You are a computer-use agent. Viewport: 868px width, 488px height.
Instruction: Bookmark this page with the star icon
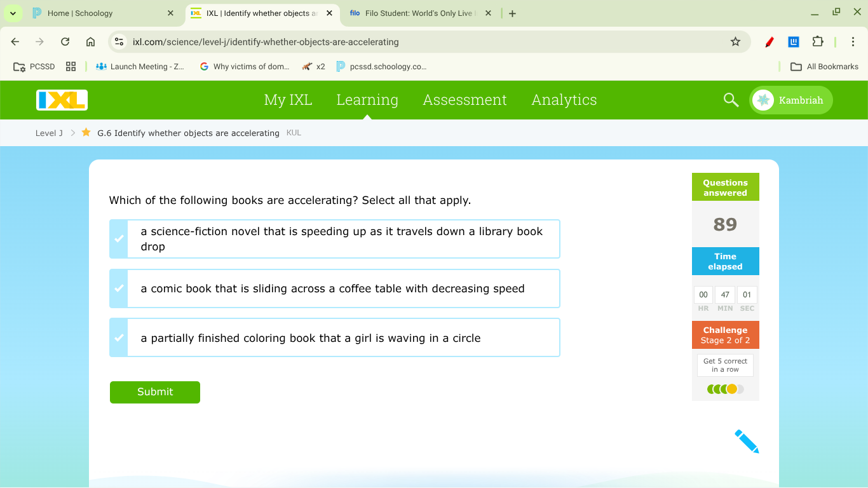point(735,41)
